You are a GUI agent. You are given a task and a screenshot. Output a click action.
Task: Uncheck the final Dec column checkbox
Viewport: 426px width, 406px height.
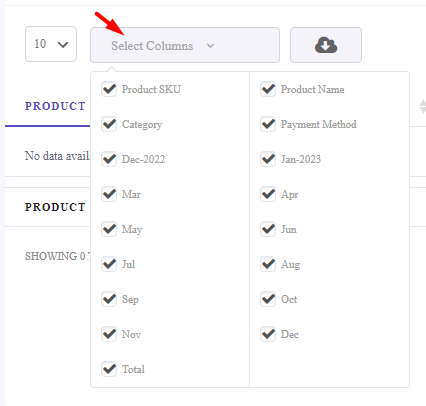pos(268,334)
